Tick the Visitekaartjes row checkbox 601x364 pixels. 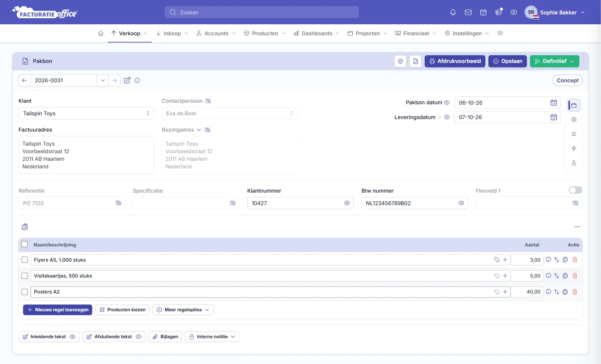pyautogui.click(x=25, y=276)
